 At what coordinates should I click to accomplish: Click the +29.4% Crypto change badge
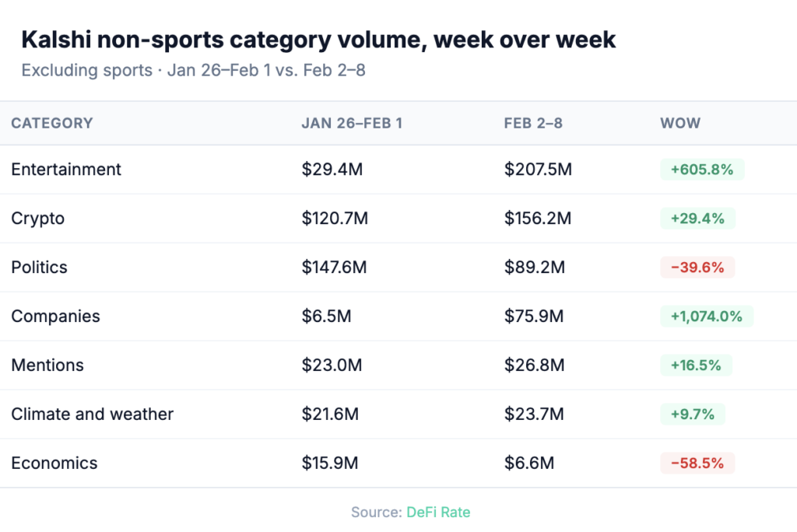point(697,219)
